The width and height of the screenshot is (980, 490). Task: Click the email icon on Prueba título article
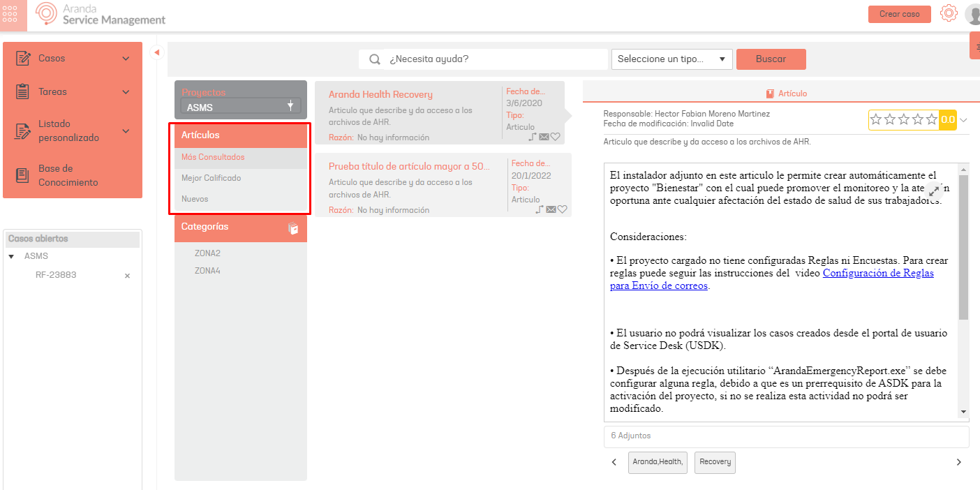pyautogui.click(x=551, y=209)
